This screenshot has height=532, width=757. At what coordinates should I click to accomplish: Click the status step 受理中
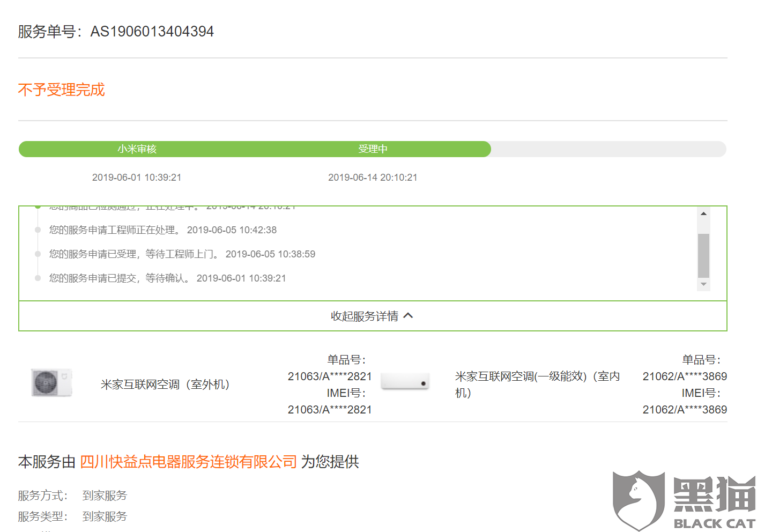[373, 149]
